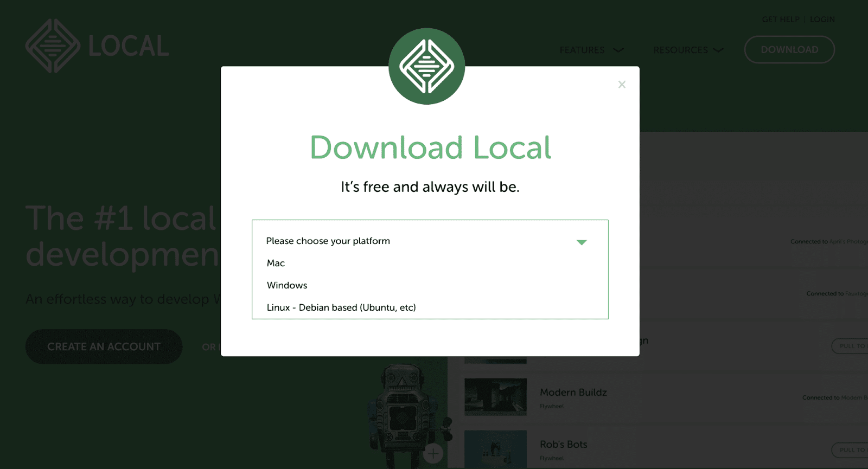The width and height of the screenshot is (868, 469).
Task: Click 'Please choose your platform' field
Action: [x=430, y=241]
